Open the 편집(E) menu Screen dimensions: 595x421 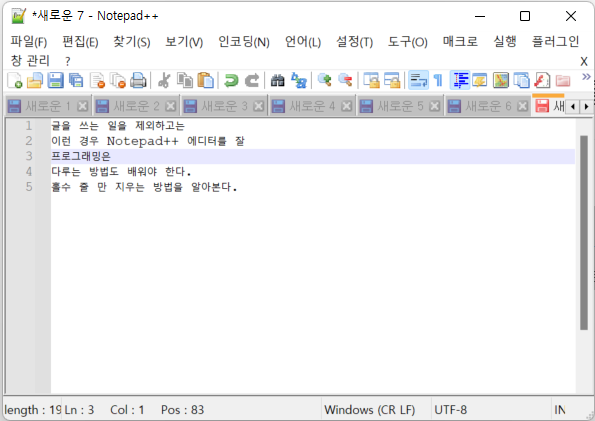[x=80, y=41]
